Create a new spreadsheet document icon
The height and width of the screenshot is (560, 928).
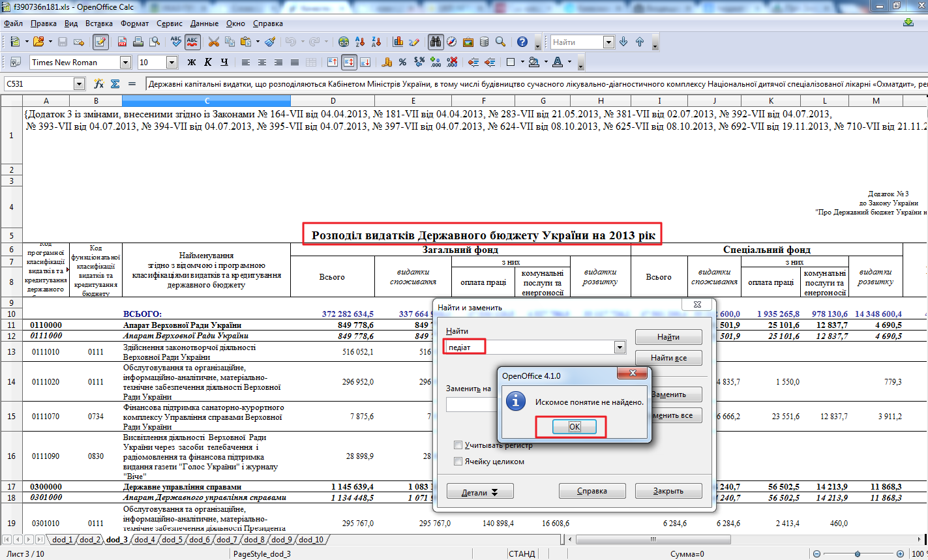point(15,42)
